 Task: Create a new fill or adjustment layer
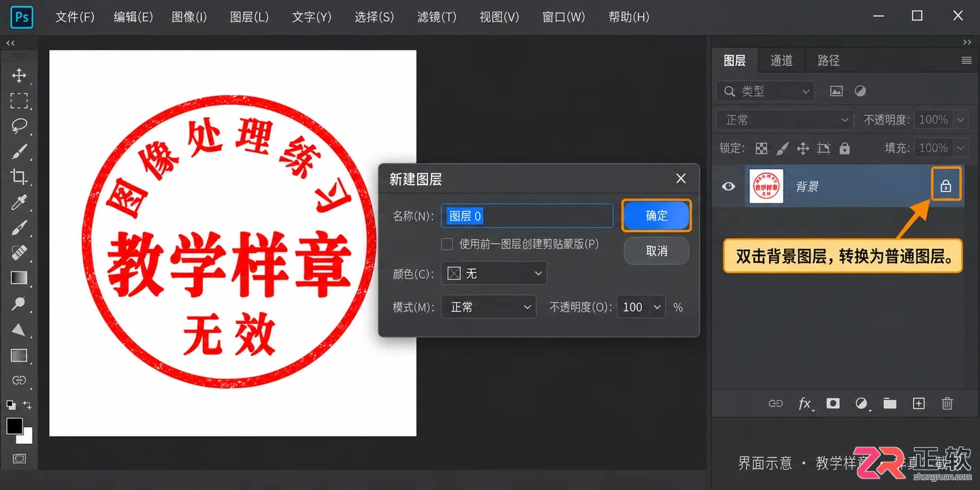(862, 404)
